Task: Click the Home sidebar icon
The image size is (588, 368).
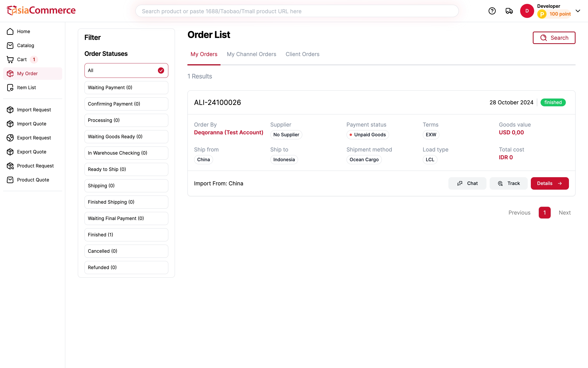Action: (x=10, y=31)
